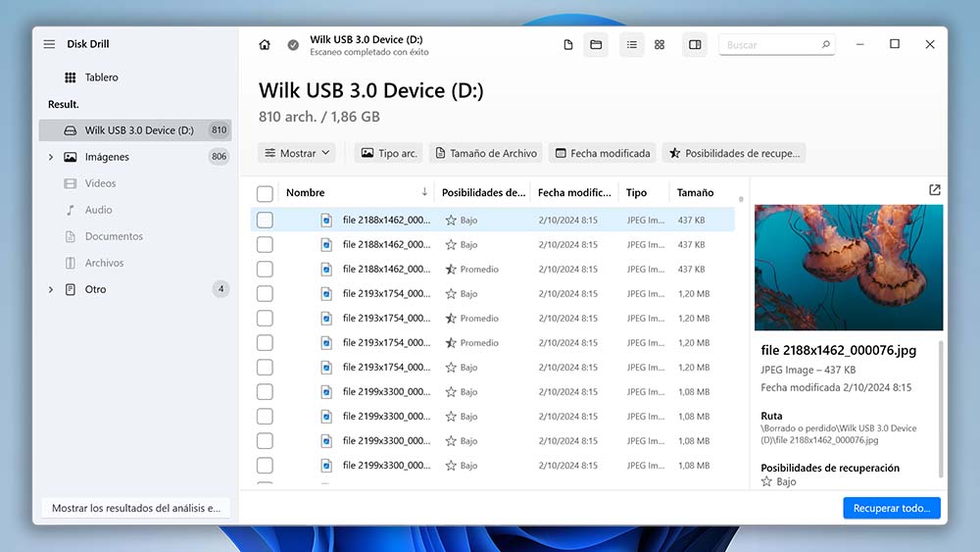Check the first file 2193x1754 row checkbox
Image resolution: width=980 pixels, height=552 pixels.
[265, 294]
